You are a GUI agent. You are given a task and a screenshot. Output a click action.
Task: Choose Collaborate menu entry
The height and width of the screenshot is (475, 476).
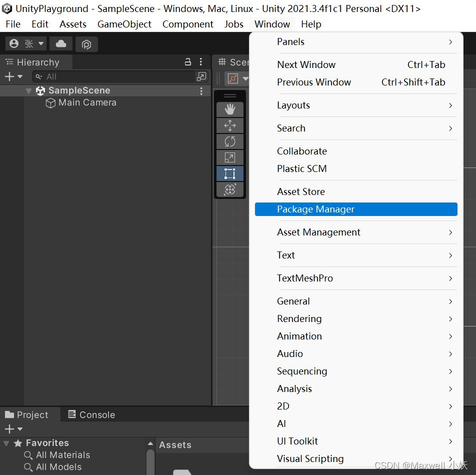click(x=356, y=151)
